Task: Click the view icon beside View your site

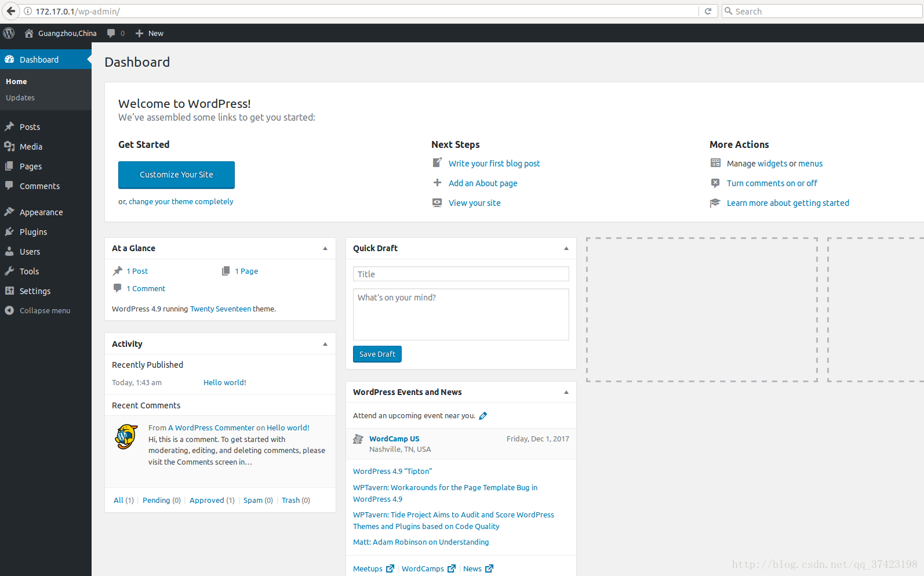Action: [437, 202]
